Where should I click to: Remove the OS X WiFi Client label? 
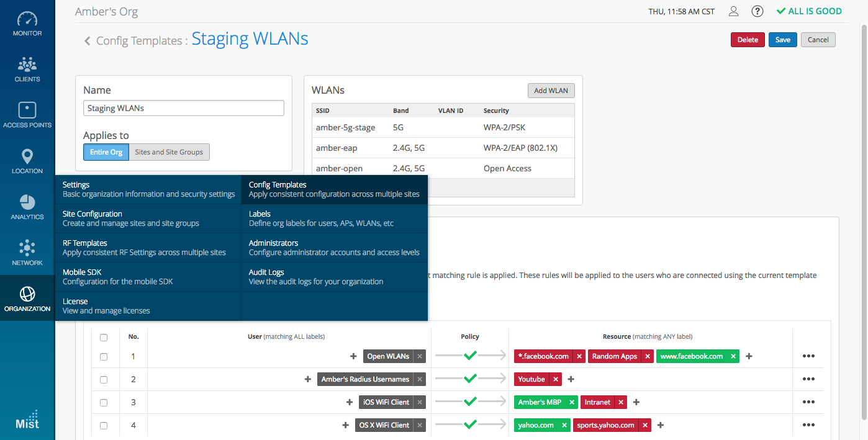click(420, 425)
